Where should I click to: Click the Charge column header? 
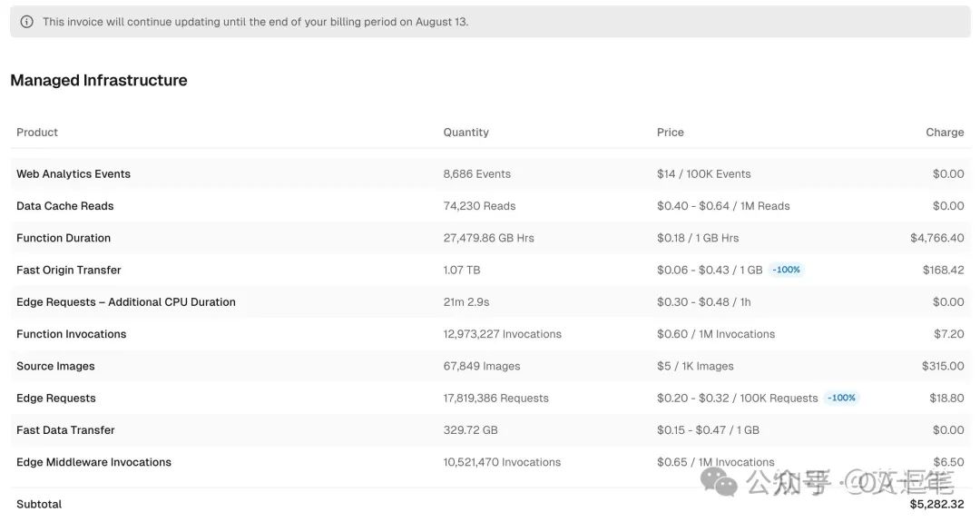[945, 132]
